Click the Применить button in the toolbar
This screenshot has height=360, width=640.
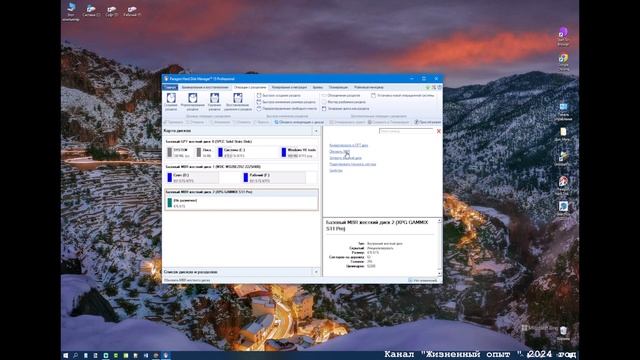click(173, 122)
